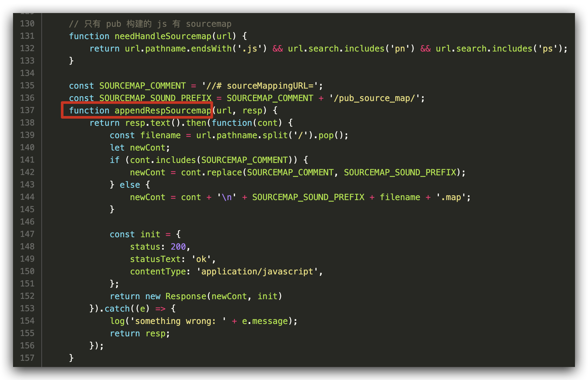Click line number 157 in the gutter
This screenshot has width=588, height=380.
click(x=27, y=358)
